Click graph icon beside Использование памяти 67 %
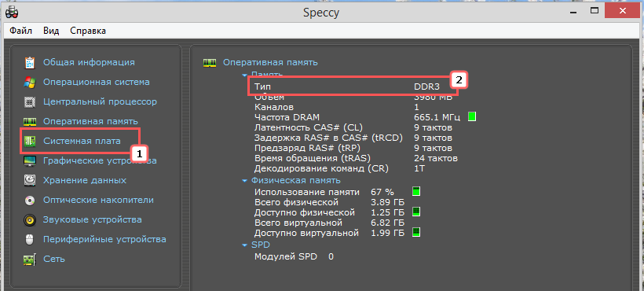Image resolution: width=644 pixels, height=291 pixels. (416, 191)
